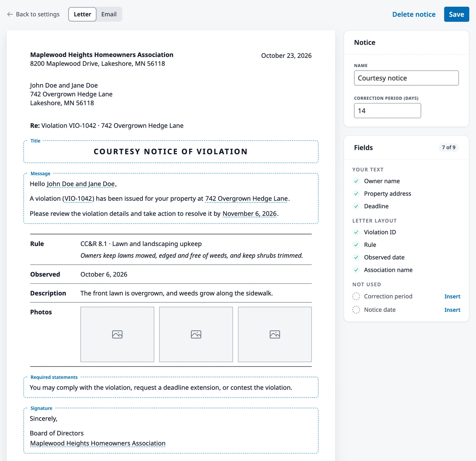
Task: Click the Maplewood Heights letterhead name
Action: [x=102, y=55]
